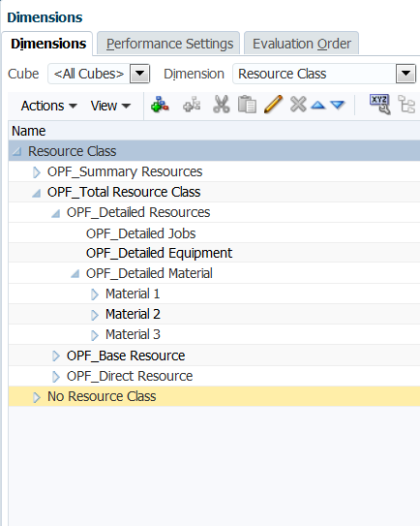Open the View menu
Image resolution: width=420 pixels, height=526 pixels.
tap(110, 106)
